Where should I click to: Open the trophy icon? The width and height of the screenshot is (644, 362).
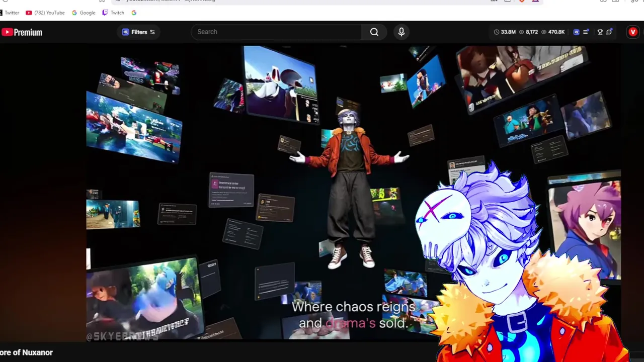[x=600, y=32]
